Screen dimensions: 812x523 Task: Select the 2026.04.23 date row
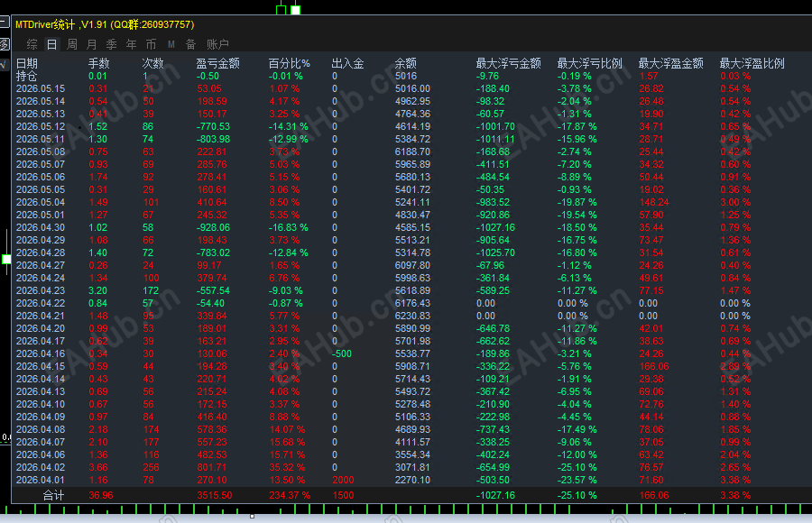[x=41, y=290]
